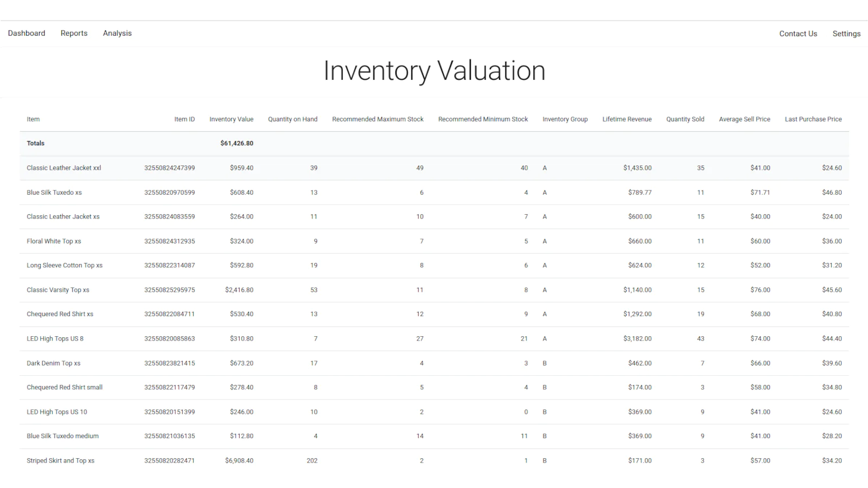Sort by the Item column header

33,119
